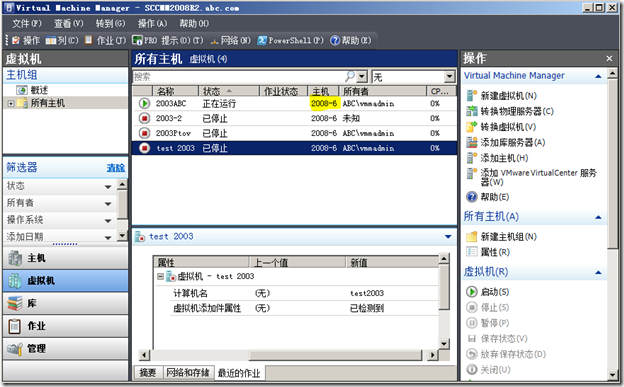
Task: Click the running status icon of 2003ABC
Action: pos(144,104)
